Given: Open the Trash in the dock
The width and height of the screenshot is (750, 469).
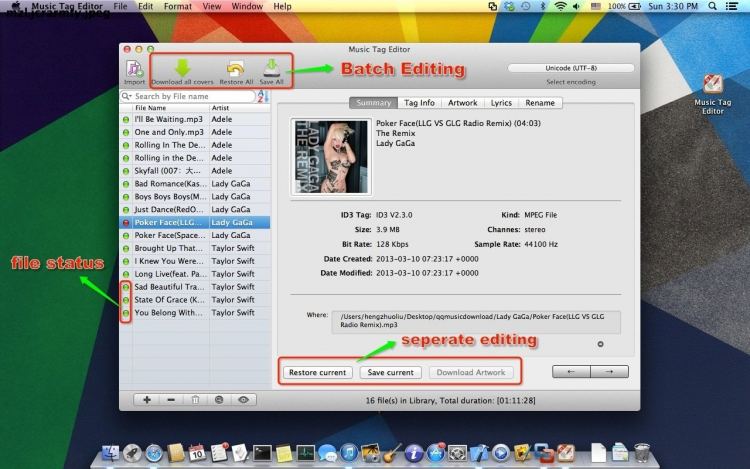Looking at the screenshot, I should pos(641,452).
